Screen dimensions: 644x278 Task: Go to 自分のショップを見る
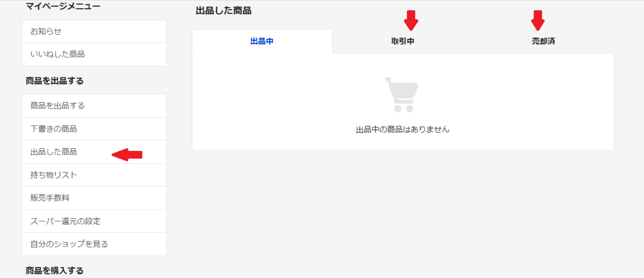point(94,244)
